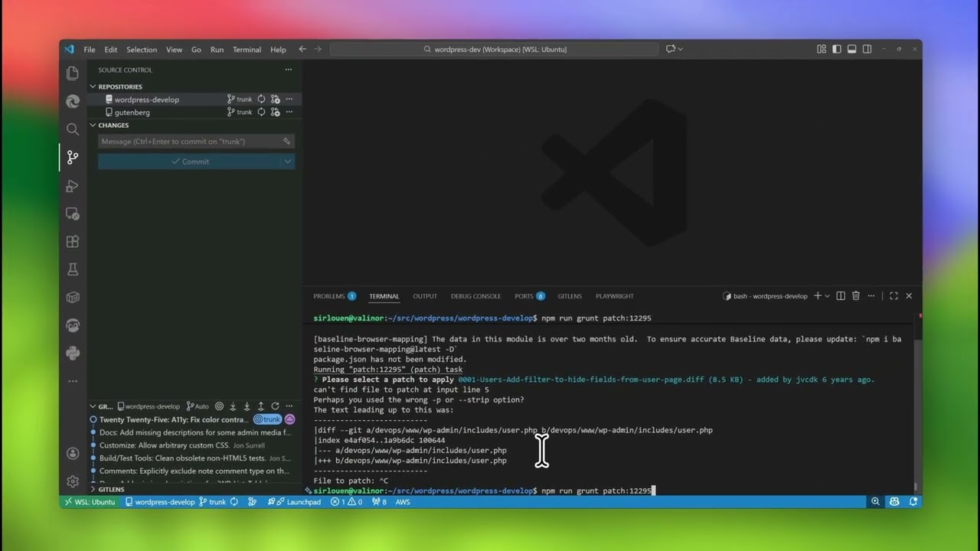Open the Accounts menu
The width and height of the screenshot is (980, 551).
pos(73,453)
